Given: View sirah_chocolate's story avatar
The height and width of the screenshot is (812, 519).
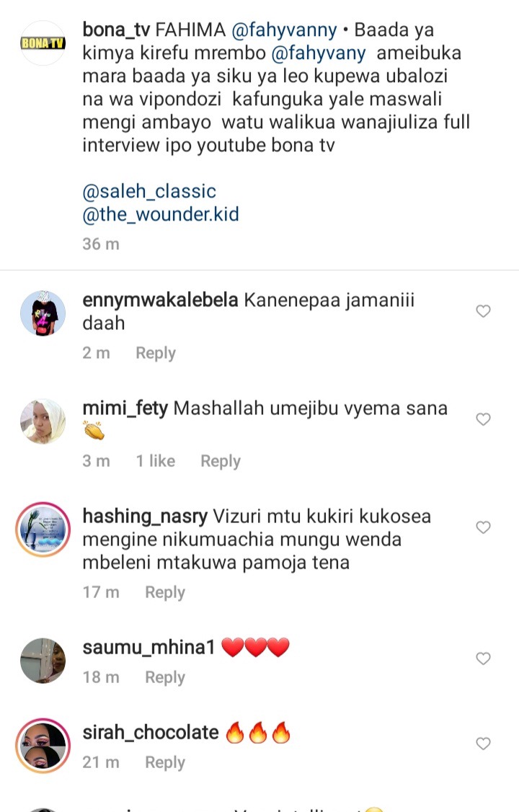Looking at the screenshot, I should click(43, 746).
